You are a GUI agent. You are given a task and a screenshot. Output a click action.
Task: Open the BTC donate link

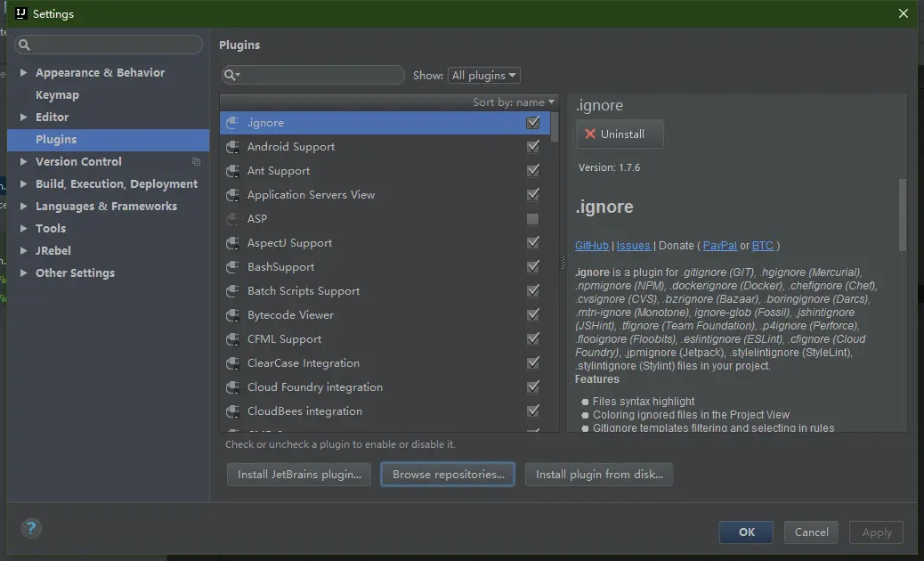(x=763, y=246)
